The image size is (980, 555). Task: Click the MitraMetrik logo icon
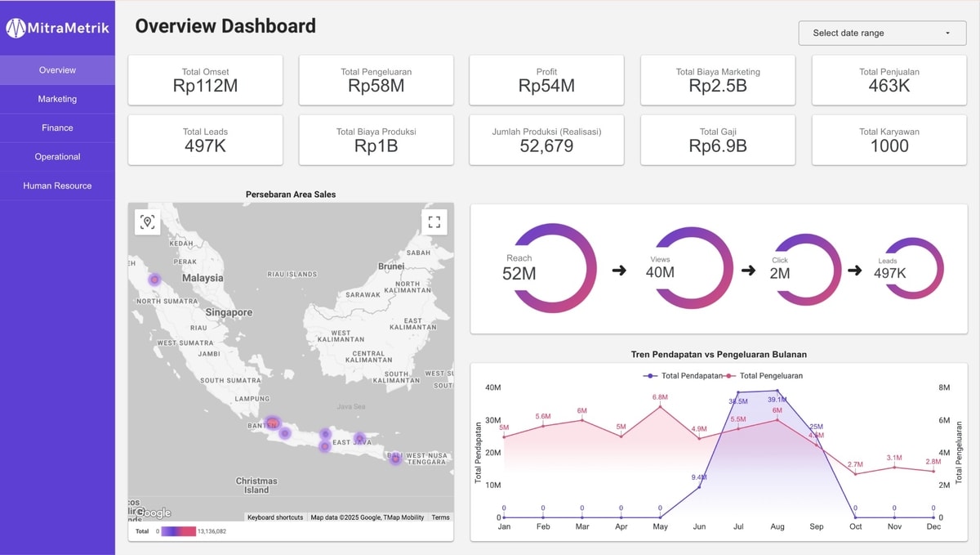pos(16,29)
